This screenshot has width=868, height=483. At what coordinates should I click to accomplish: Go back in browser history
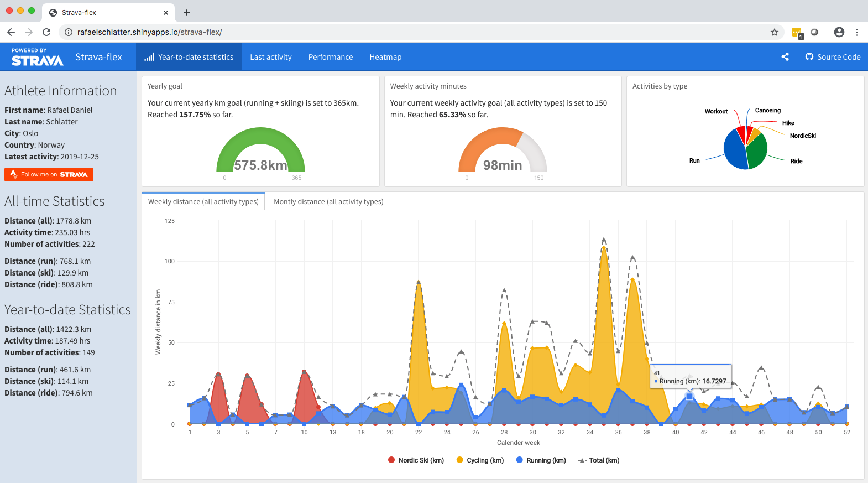click(x=11, y=32)
